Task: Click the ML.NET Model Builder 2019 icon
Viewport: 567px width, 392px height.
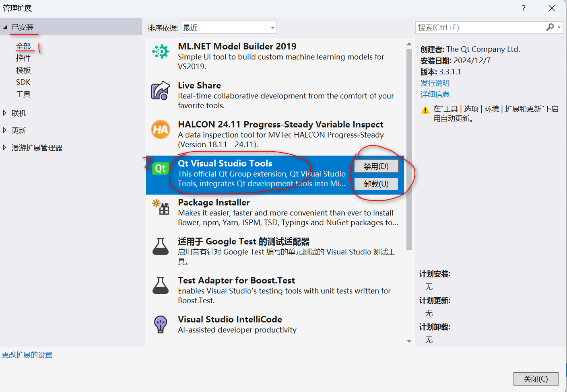Action: pyautogui.click(x=161, y=51)
